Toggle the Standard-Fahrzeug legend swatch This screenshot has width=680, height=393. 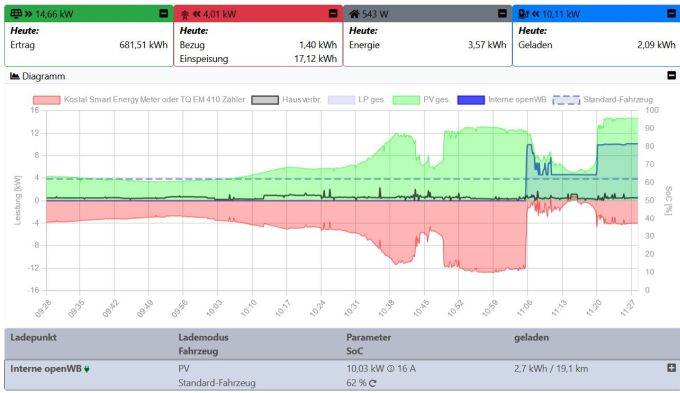coord(566,100)
